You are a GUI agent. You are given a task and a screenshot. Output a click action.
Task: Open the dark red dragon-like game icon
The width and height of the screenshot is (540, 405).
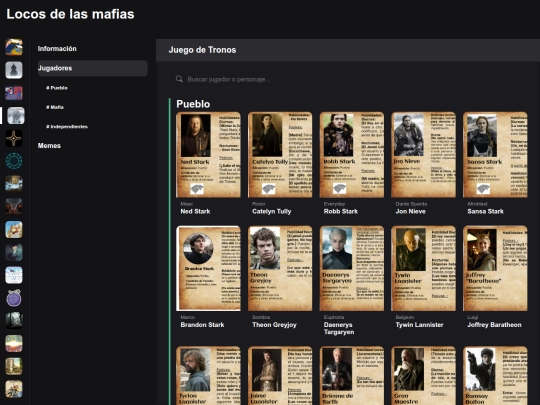coord(14,206)
